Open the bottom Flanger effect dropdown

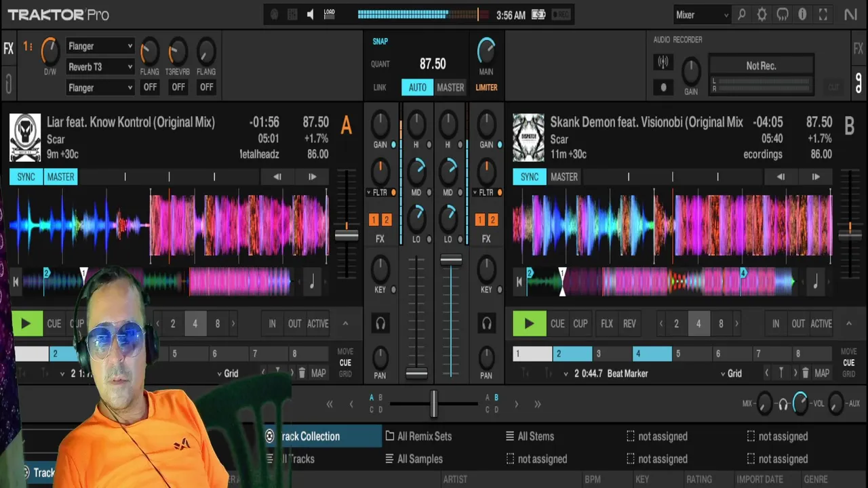point(100,87)
